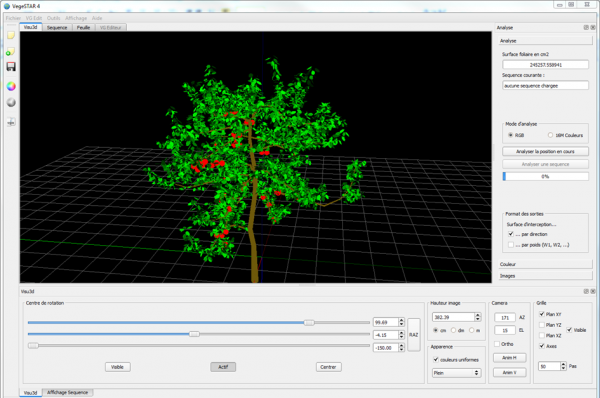Image resolution: width=600 pixels, height=398 pixels.
Task: Float the Visu3d bottom panel
Action: click(586, 292)
